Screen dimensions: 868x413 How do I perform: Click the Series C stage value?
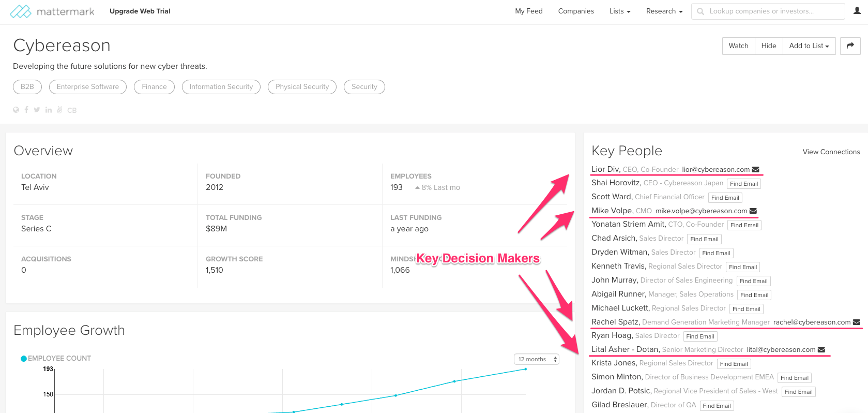pos(36,229)
